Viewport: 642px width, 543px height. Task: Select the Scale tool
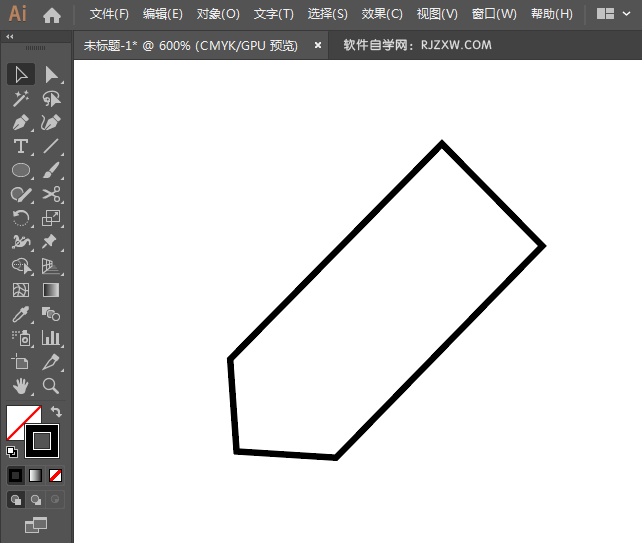51,218
